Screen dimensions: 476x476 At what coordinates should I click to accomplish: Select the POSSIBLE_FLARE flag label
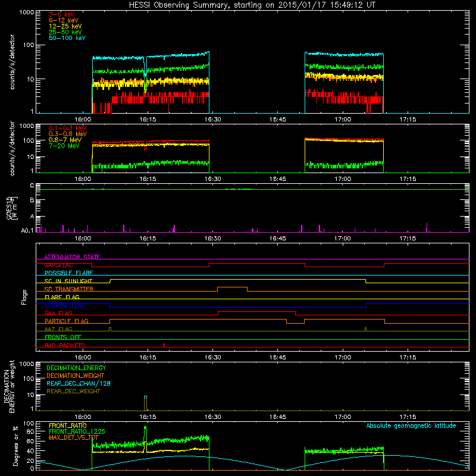tap(68, 273)
